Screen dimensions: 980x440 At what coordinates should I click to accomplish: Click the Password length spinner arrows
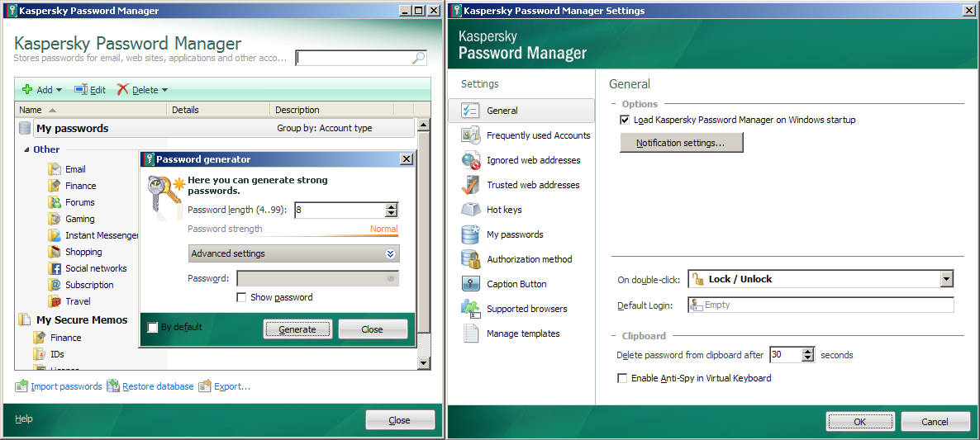392,211
